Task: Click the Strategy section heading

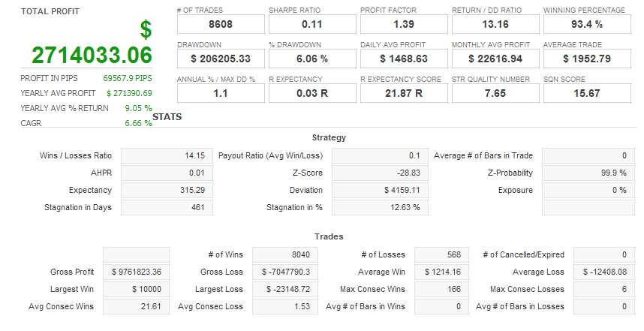Action: pyautogui.click(x=329, y=137)
